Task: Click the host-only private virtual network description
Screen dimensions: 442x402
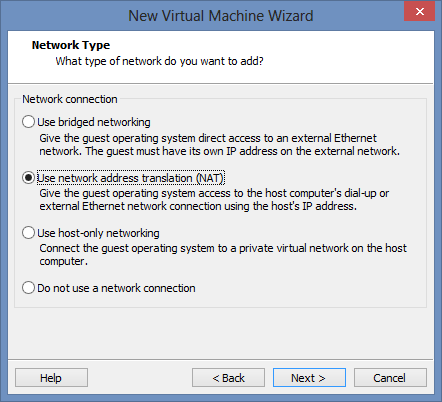Action: [x=223, y=255]
